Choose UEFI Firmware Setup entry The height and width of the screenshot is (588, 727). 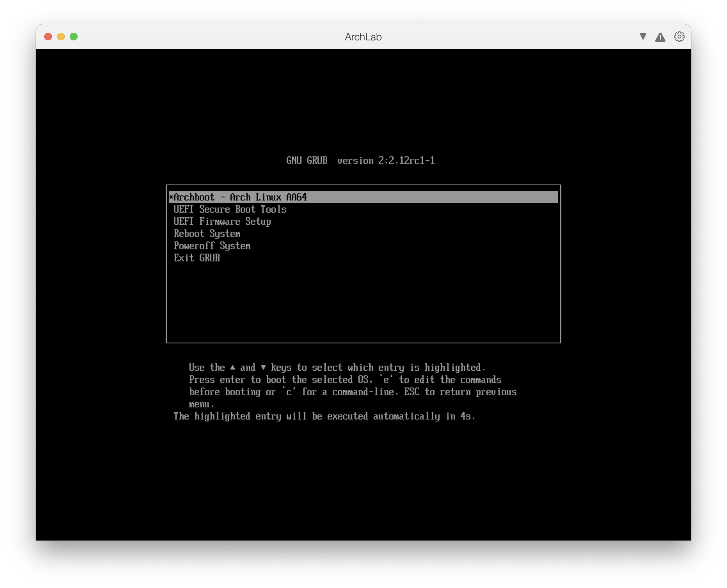[x=222, y=222]
